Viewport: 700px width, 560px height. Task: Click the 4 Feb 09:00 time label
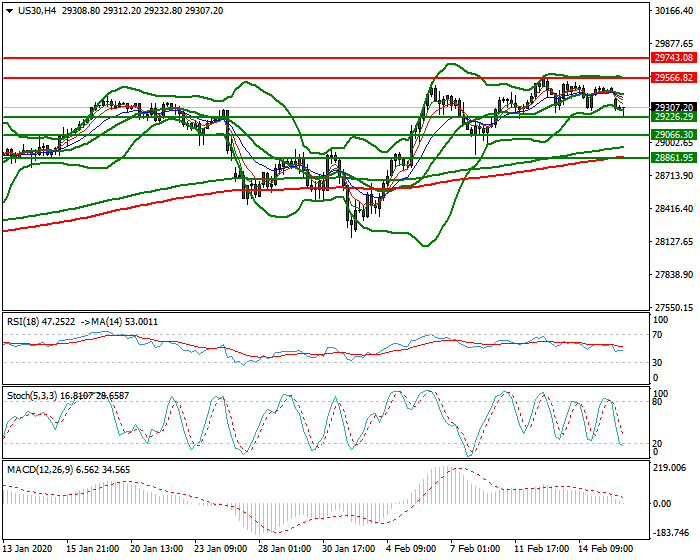click(411, 549)
